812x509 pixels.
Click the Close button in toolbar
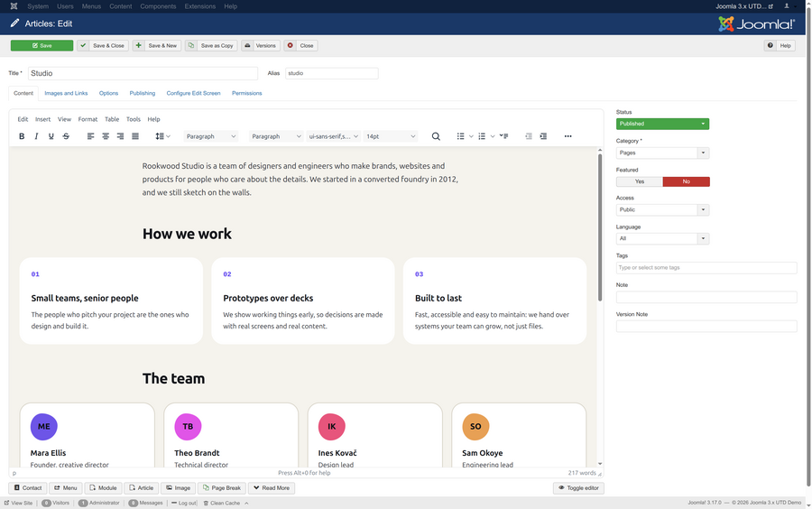point(300,45)
